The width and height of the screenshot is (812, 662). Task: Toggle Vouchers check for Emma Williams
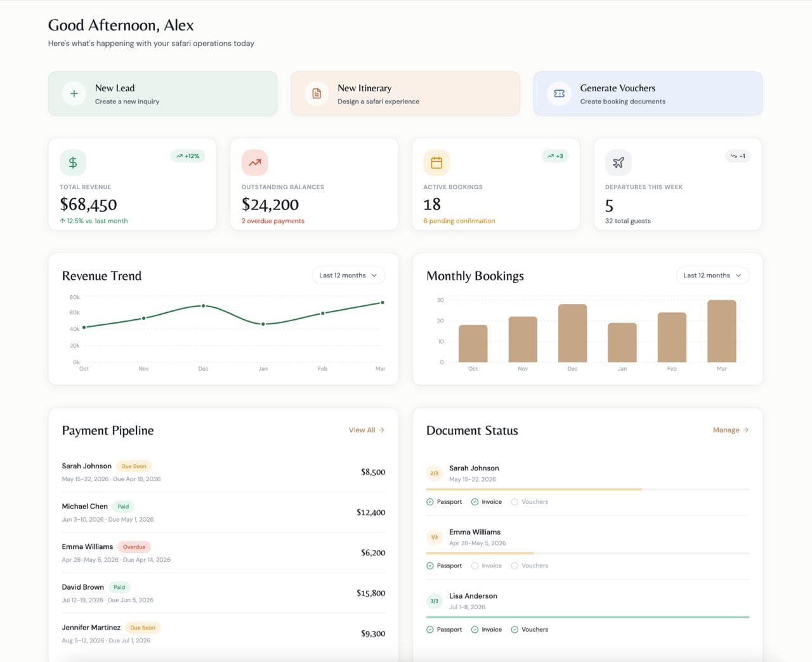click(x=514, y=566)
